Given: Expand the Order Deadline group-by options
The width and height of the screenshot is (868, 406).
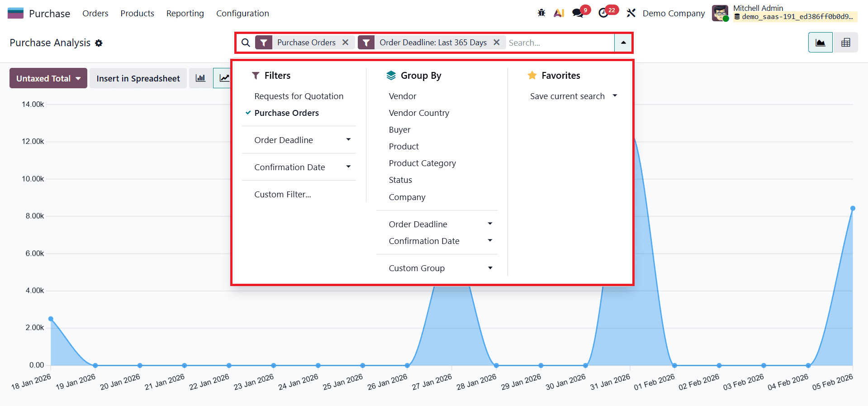Looking at the screenshot, I should pos(437,224).
